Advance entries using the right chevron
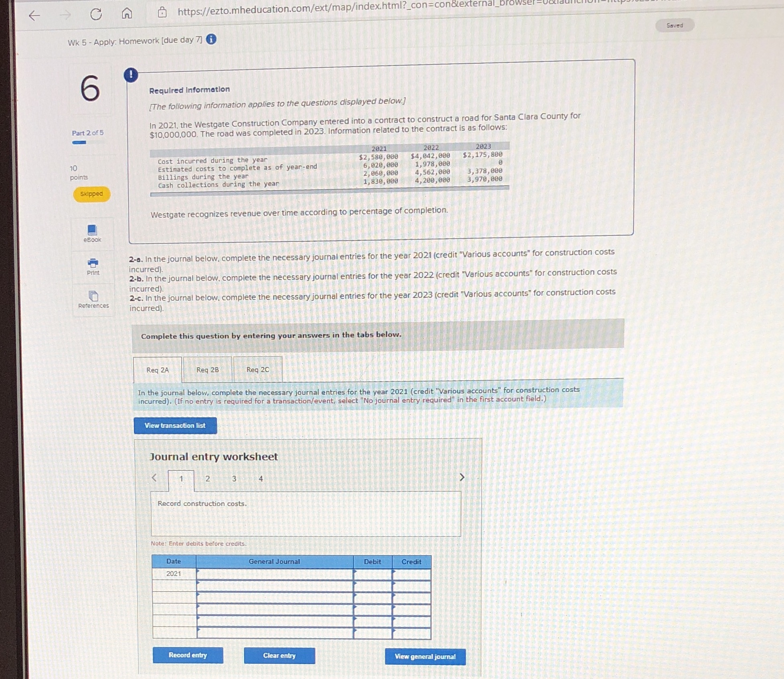Screen dimensions: 784x679 [x=462, y=477]
